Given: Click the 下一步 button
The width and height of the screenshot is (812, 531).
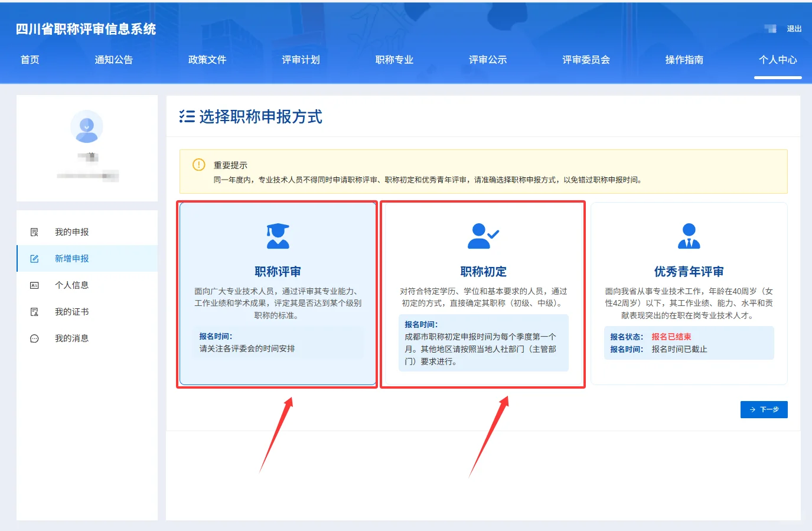Looking at the screenshot, I should click(764, 409).
